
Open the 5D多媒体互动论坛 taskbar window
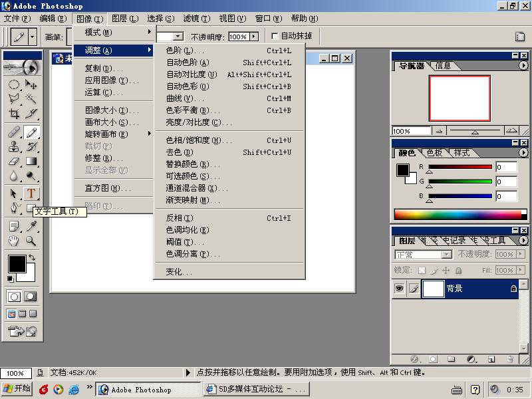tap(257, 389)
